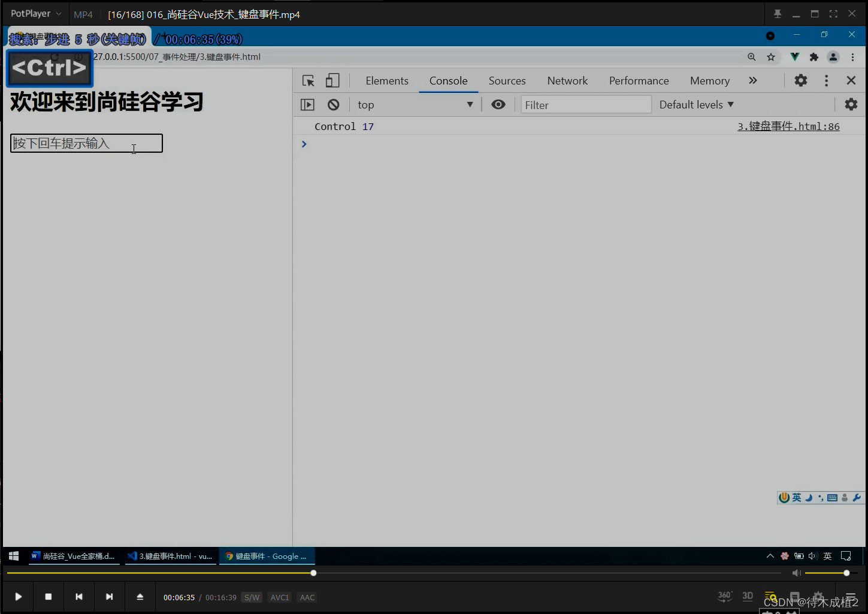Viewport: 868px width, 614px height.
Task: Open the Memory tab
Action: [710, 81]
